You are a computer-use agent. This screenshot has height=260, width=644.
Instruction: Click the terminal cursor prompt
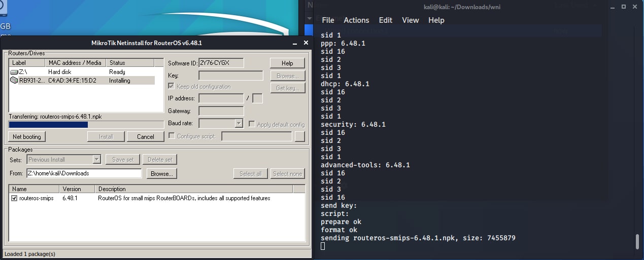[x=323, y=246]
